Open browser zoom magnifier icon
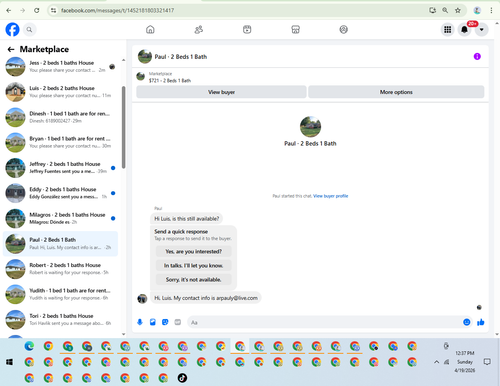 click(445, 10)
